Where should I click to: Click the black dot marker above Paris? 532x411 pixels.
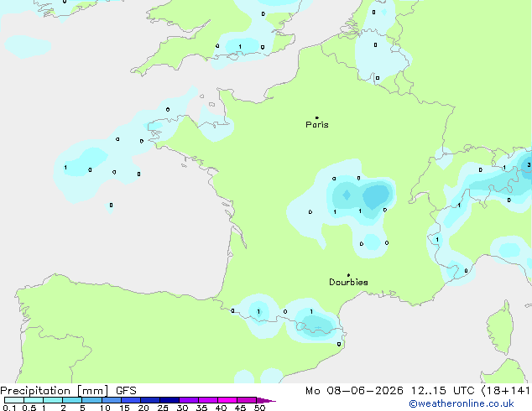(317, 117)
